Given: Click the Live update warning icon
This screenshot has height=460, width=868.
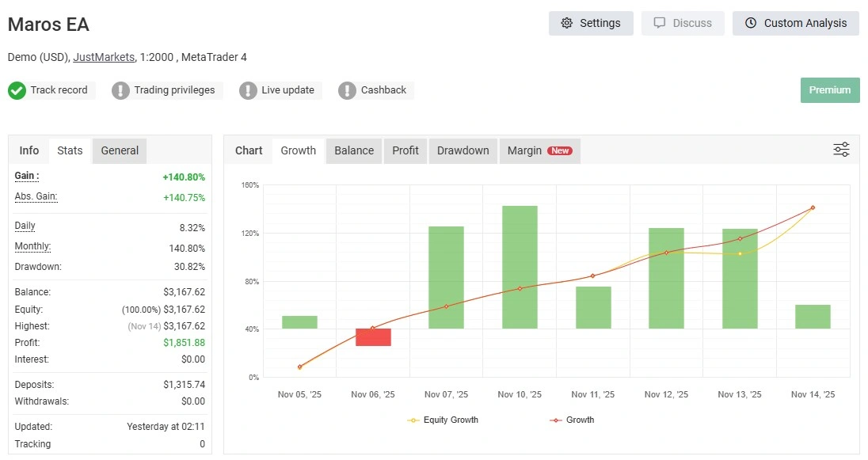Looking at the screenshot, I should [x=248, y=90].
